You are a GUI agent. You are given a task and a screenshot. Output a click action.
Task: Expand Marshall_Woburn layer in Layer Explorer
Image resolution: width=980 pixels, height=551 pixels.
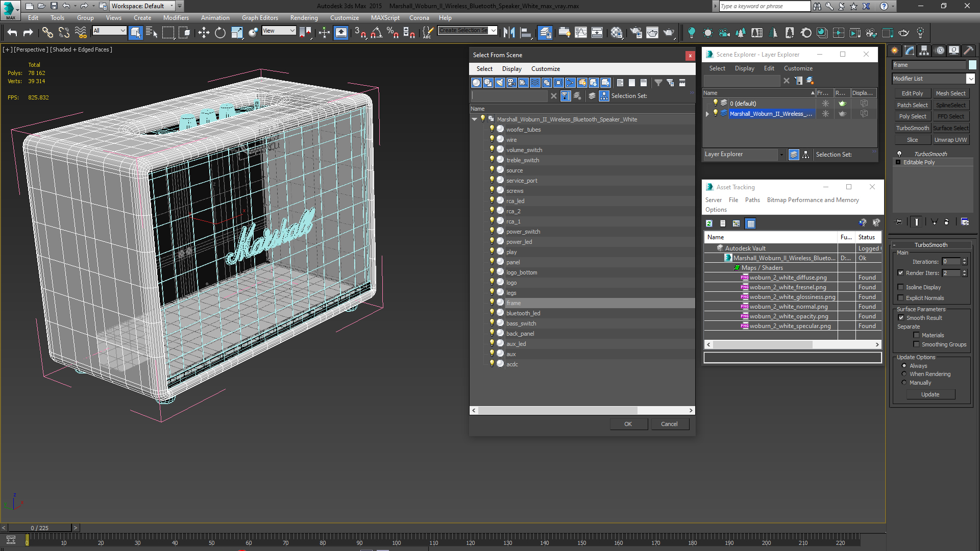click(x=707, y=114)
